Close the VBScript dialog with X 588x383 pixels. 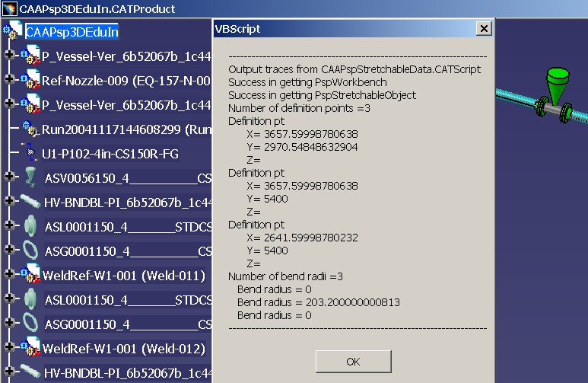pos(483,28)
